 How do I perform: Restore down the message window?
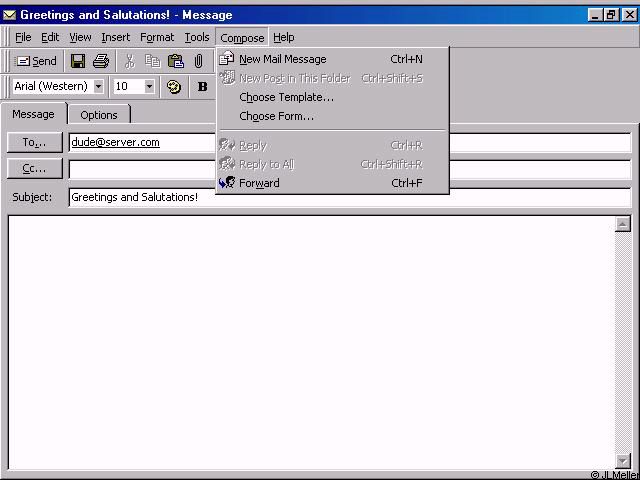coord(611,16)
